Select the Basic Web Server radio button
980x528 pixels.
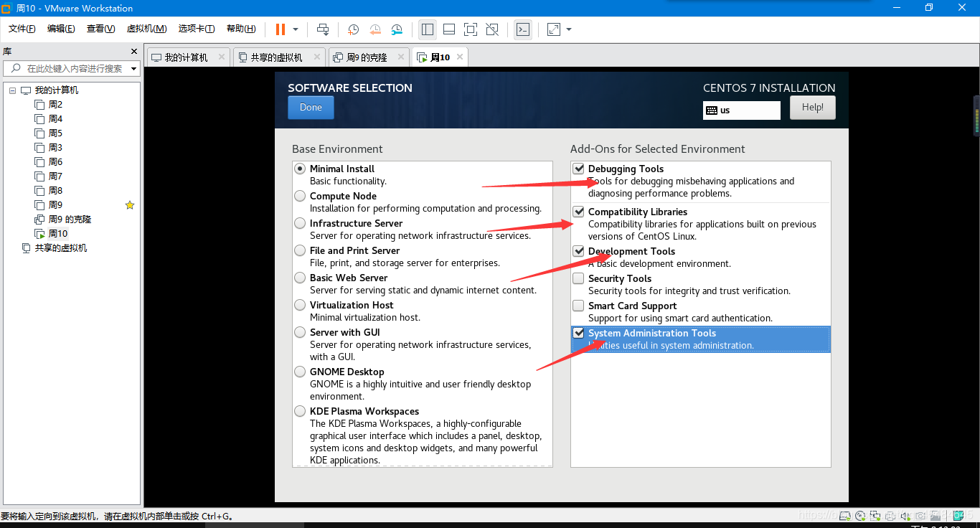(x=300, y=278)
